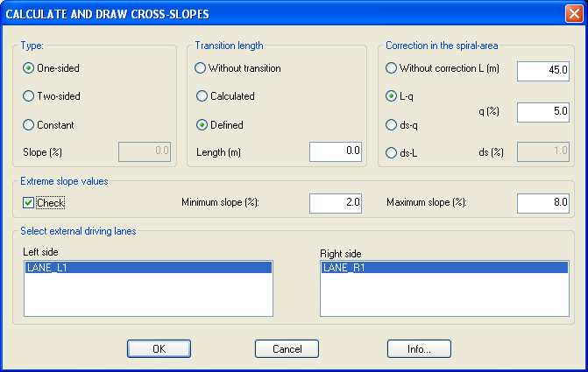
Task: Click the Slope (%) input field
Action: [145, 151]
